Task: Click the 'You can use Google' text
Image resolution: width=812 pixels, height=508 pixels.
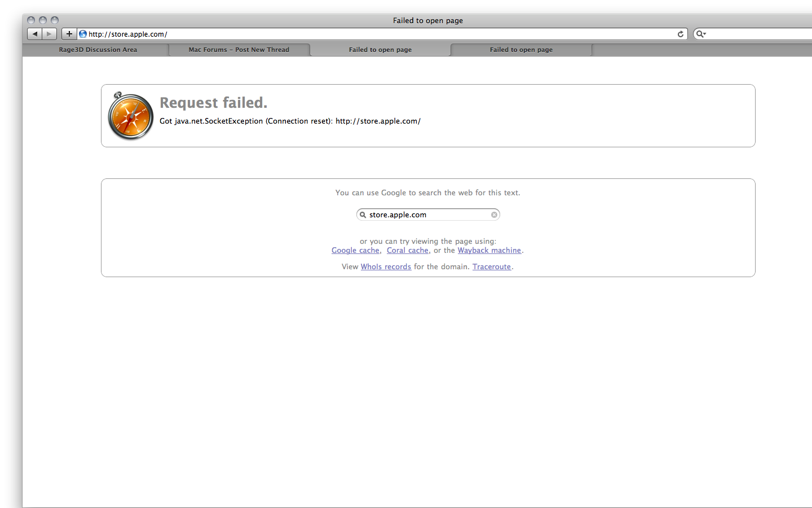Action: point(427,192)
